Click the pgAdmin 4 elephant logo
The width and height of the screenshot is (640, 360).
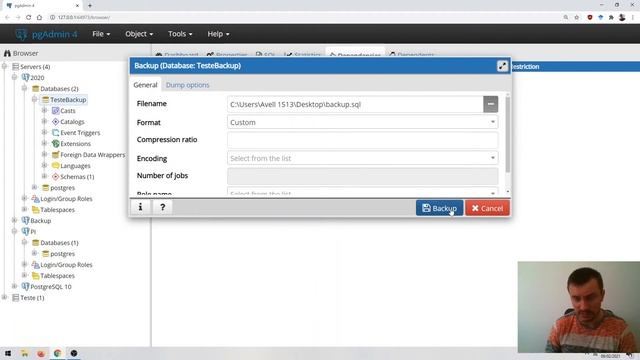(x=21, y=34)
